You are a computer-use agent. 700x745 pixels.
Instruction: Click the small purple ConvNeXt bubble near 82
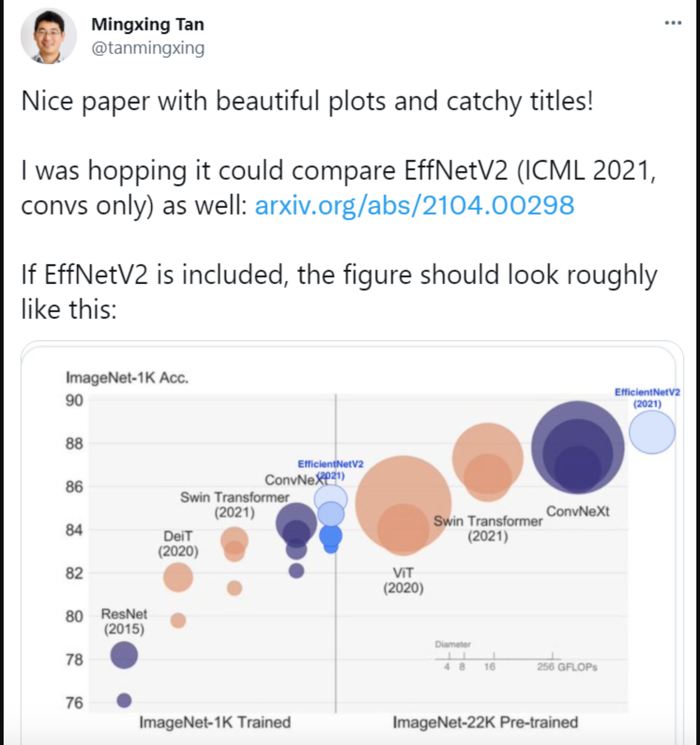296,570
